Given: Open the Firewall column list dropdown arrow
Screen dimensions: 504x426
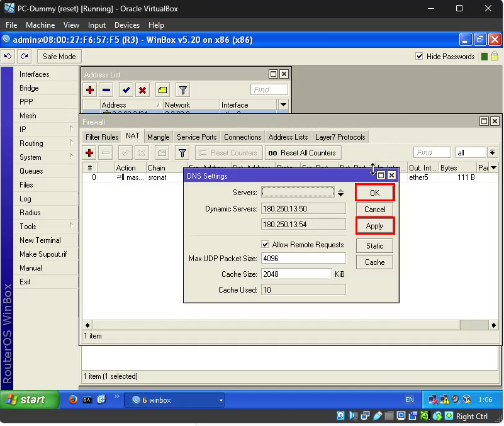Looking at the screenshot, I should [494, 168].
